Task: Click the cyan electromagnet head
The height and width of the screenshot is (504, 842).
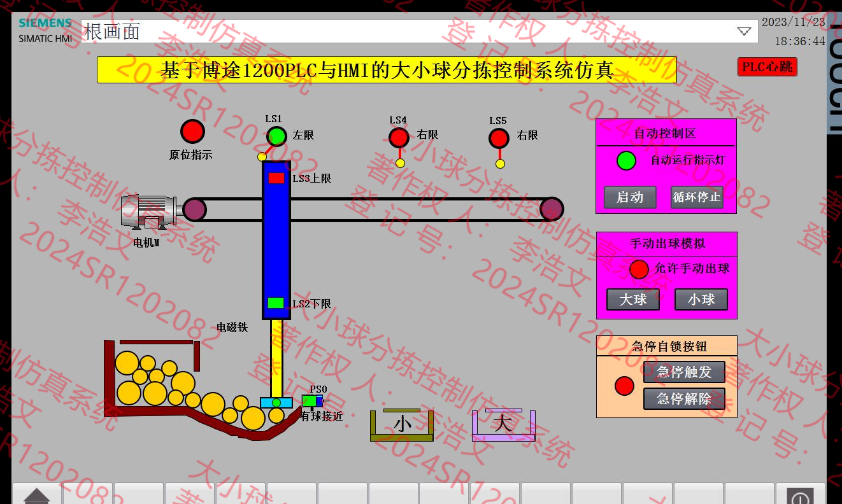Action: pyautogui.click(x=276, y=402)
